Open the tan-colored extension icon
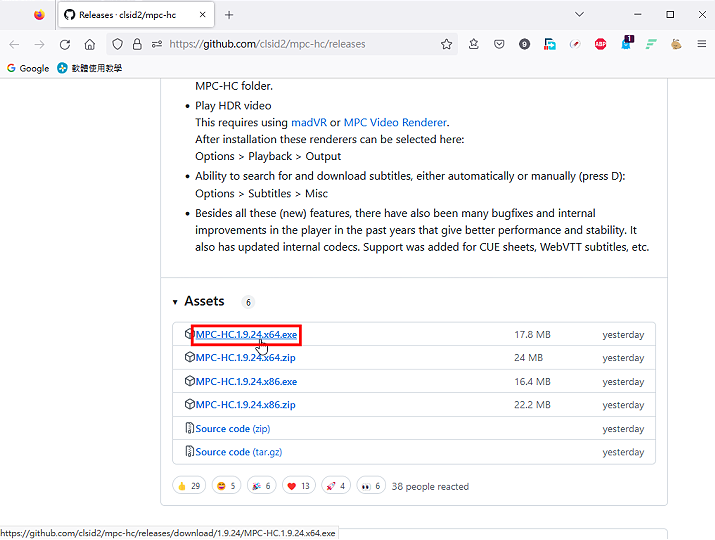This screenshot has height=540, width=715. coord(676,44)
